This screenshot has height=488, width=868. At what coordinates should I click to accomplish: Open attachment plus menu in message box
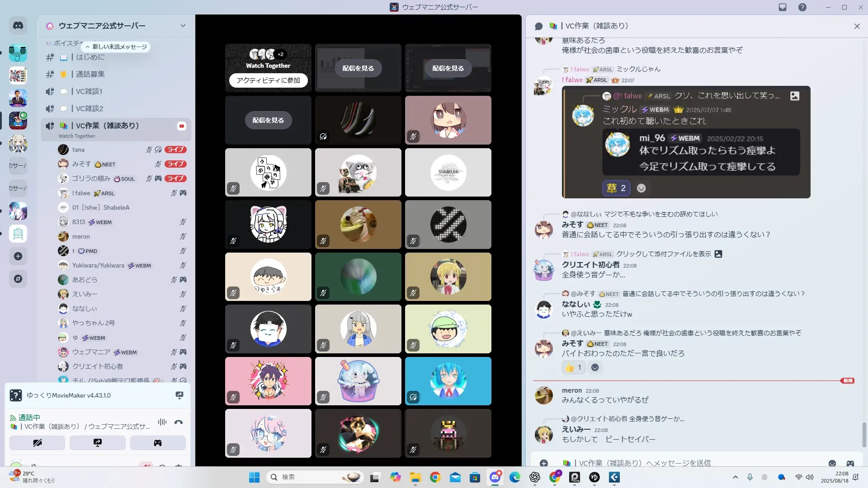(x=544, y=463)
